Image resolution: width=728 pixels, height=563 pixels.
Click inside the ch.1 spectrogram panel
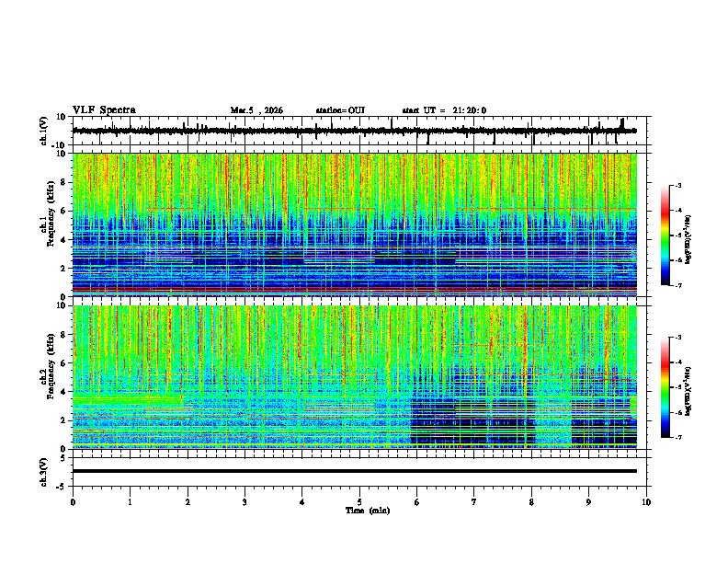tap(355, 224)
